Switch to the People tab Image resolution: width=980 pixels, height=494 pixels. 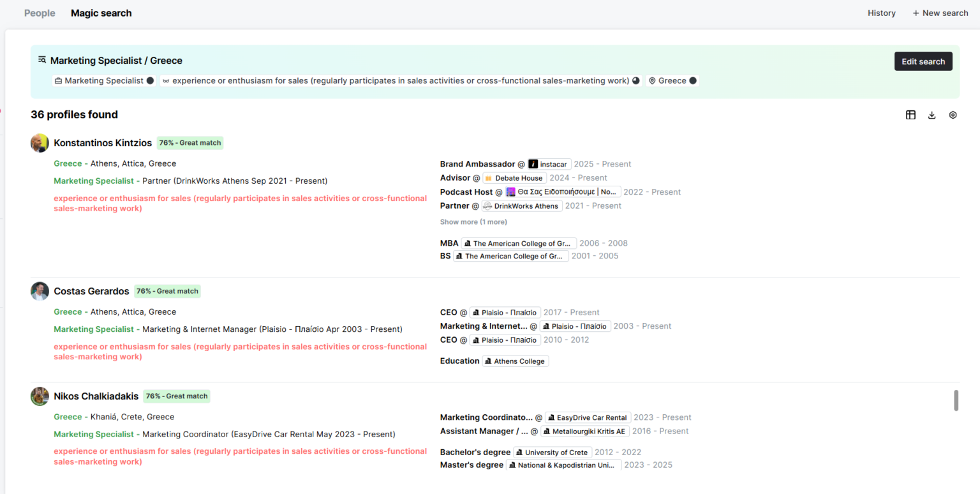[40, 13]
